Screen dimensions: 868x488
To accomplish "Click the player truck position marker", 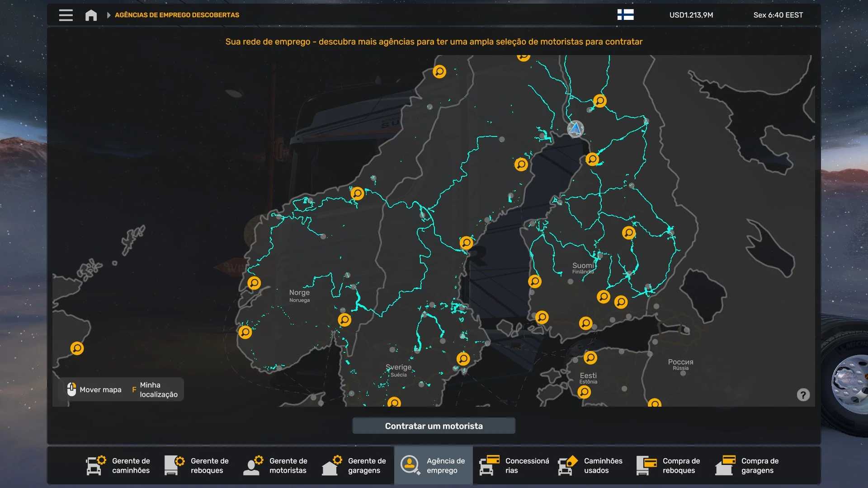I will click(576, 129).
